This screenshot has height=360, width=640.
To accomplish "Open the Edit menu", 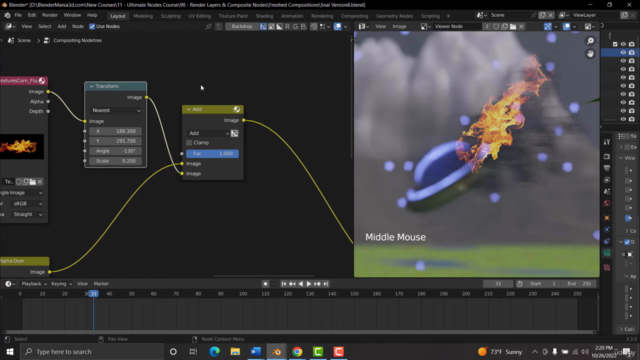I will click(32, 15).
